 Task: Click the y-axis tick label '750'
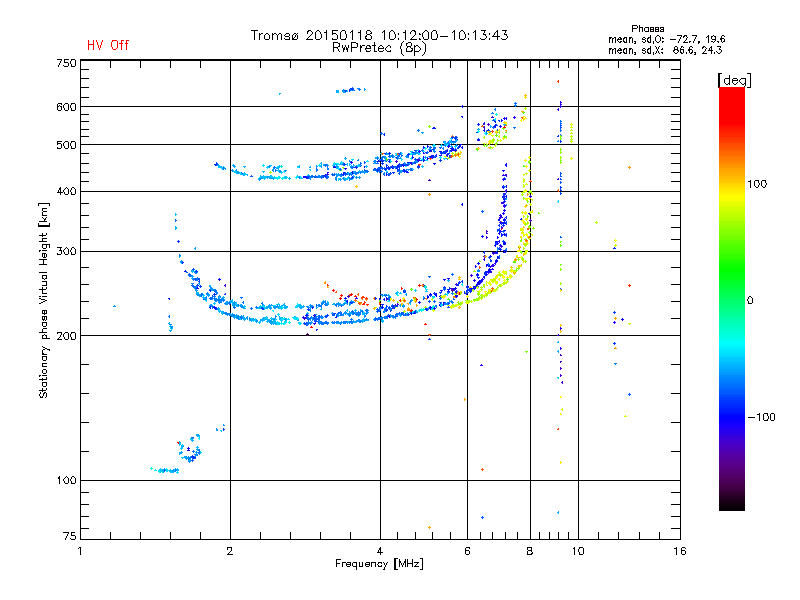click(66, 64)
